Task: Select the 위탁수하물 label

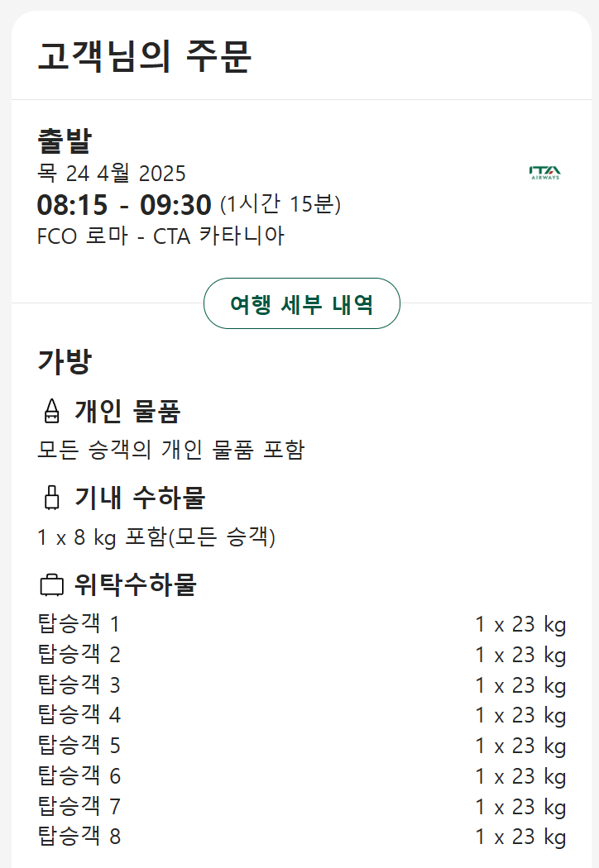Action: (136, 585)
